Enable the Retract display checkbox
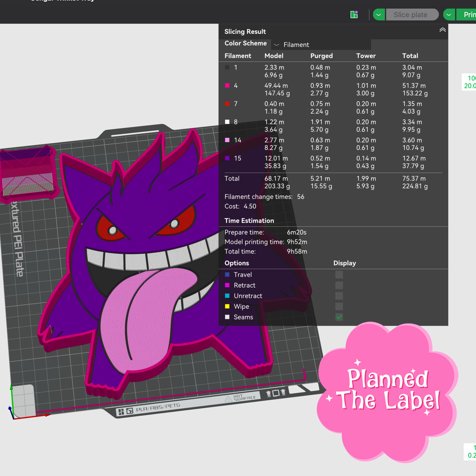This screenshot has width=476, height=476. 339,285
